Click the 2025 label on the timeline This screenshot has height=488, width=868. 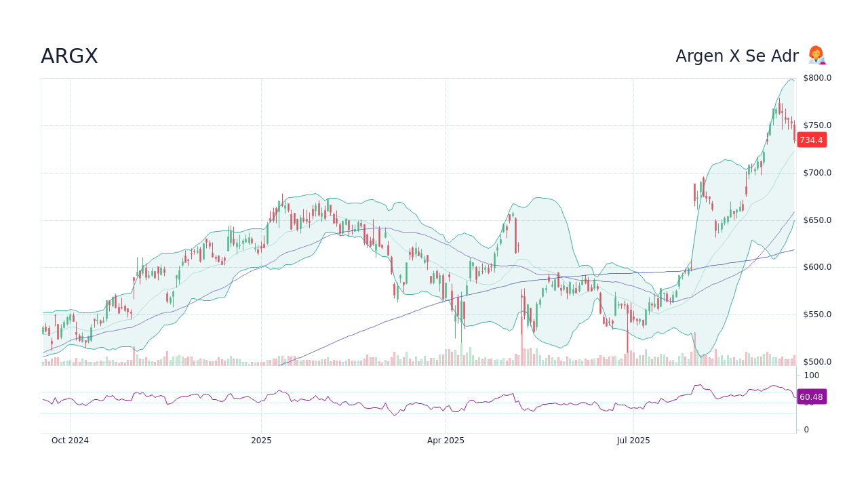261,441
